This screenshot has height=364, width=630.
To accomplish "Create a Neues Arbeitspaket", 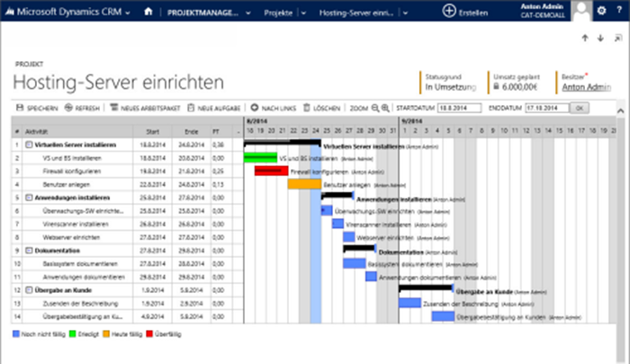I will (113, 108).
